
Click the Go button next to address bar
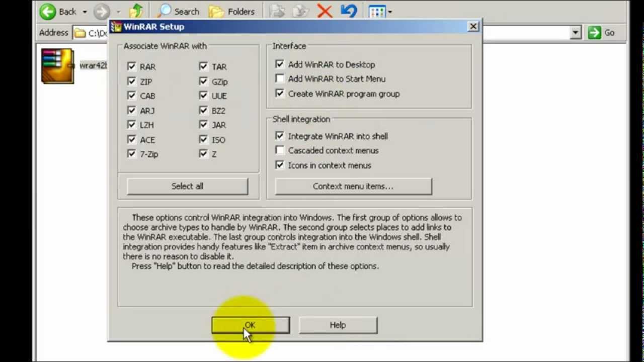click(x=601, y=33)
